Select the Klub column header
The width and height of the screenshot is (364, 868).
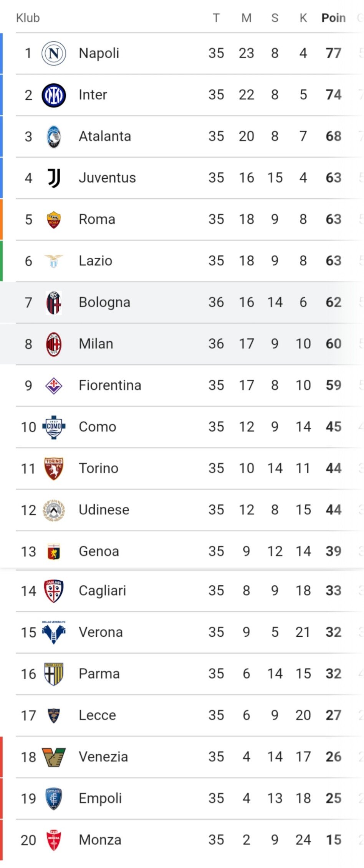tap(28, 18)
